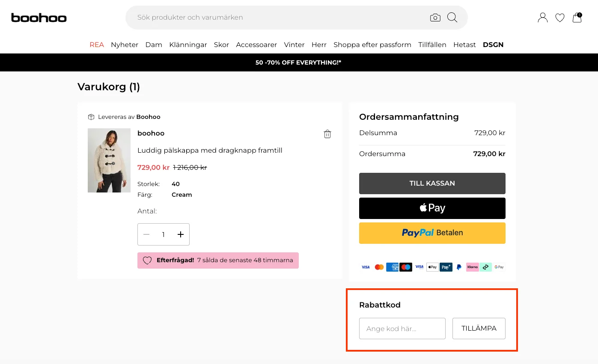Open the user account icon

pyautogui.click(x=542, y=18)
